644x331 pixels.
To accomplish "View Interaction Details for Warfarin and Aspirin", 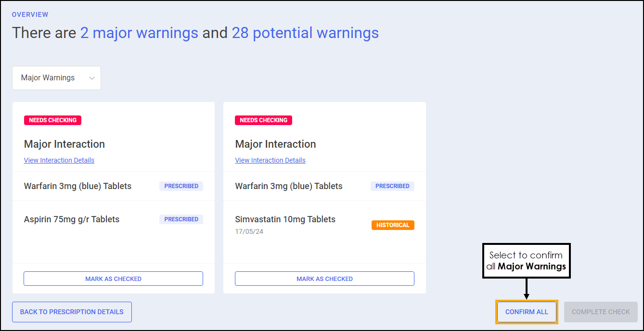I will [59, 160].
